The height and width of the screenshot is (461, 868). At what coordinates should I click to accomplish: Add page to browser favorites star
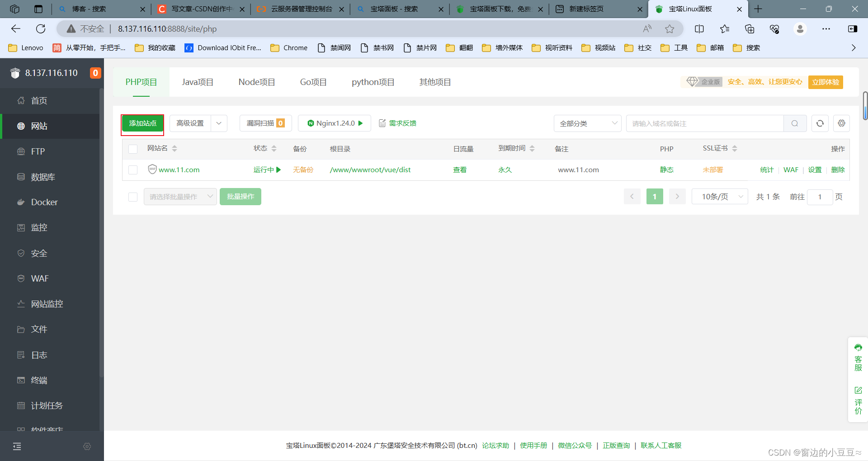pos(670,29)
